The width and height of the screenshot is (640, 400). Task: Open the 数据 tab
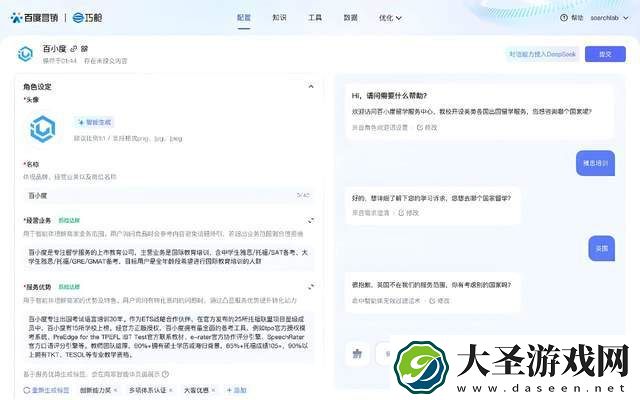point(350,18)
